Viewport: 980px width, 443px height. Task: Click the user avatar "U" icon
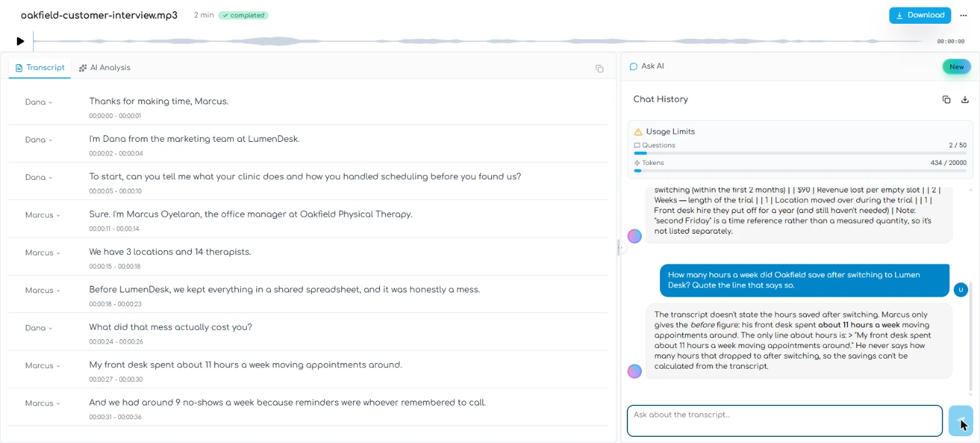point(961,289)
